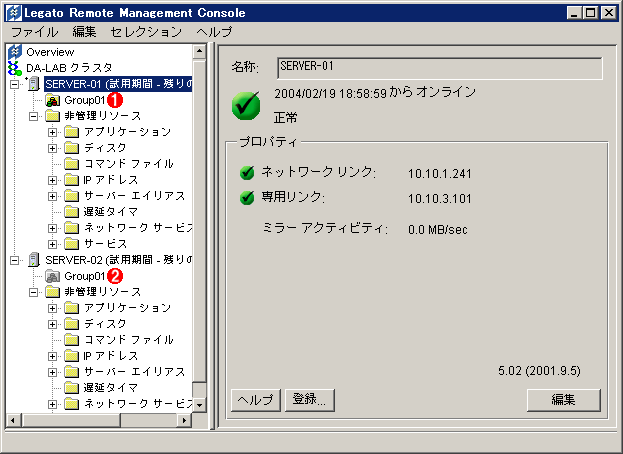
Task: Click サーバー エイリアス folder icon under SERVER-02
Action: point(72,372)
